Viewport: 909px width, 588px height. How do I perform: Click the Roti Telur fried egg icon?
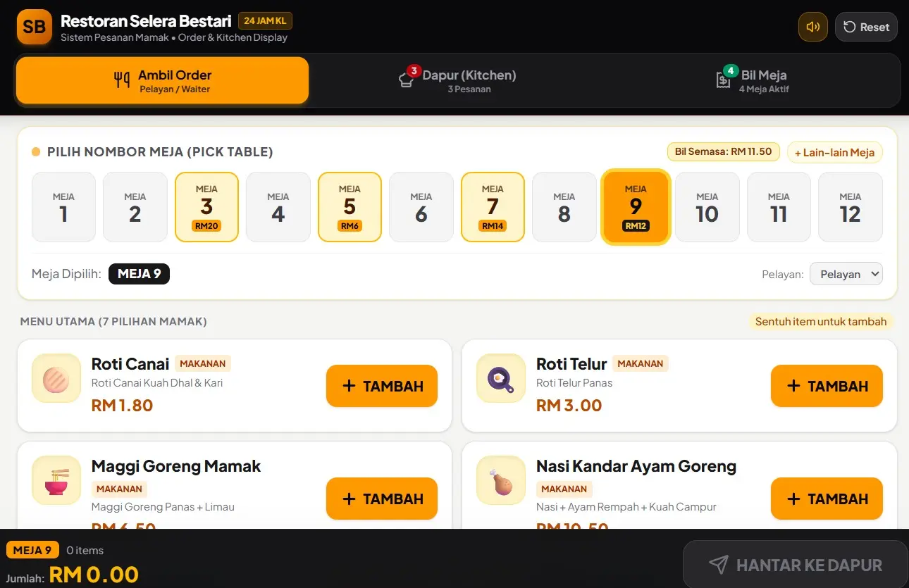[x=501, y=378]
